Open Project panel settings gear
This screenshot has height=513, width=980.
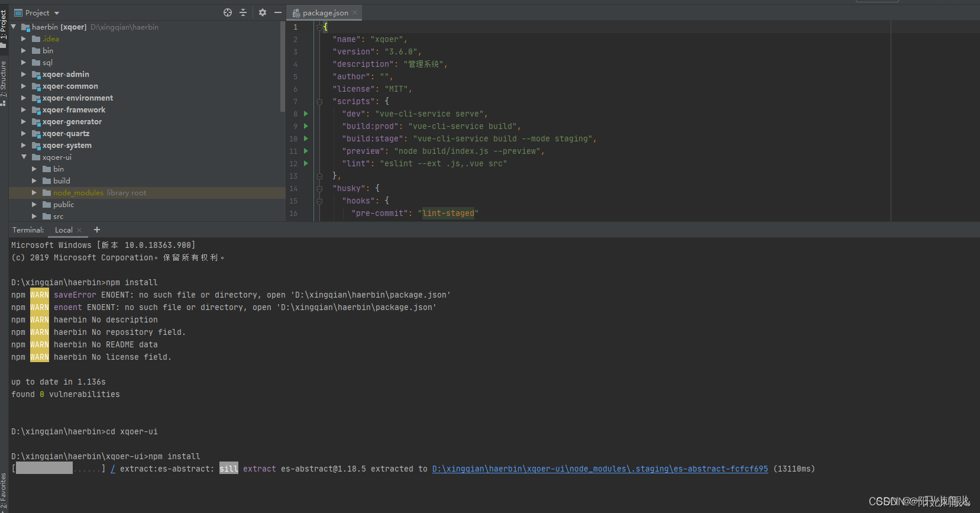pyautogui.click(x=263, y=12)
